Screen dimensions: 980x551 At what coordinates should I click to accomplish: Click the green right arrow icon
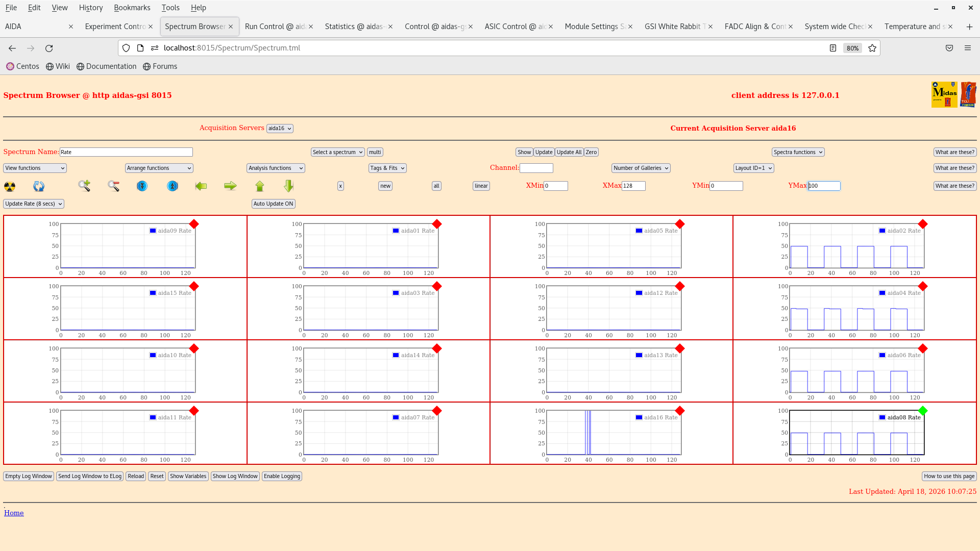pos(230,186)
